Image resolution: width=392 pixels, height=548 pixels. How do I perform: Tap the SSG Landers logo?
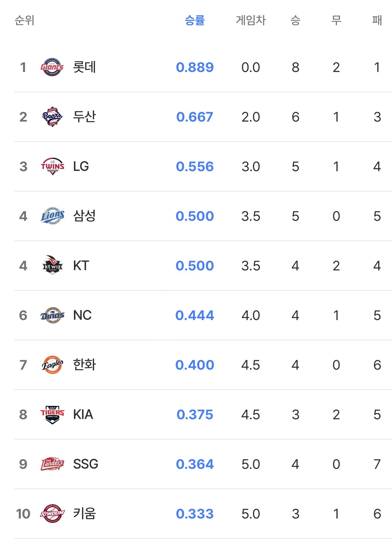tap(52, 464)
